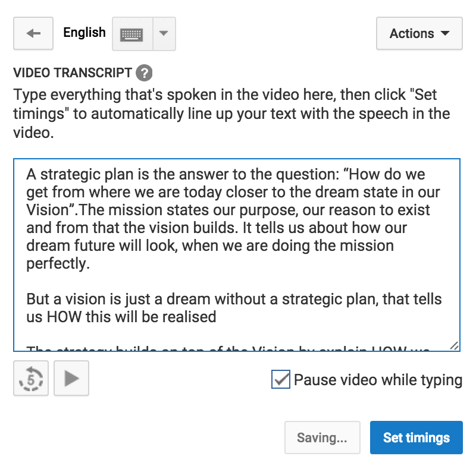Uncheck the Pause video while typing checkbox
This screenshot has width=476, height=472.
[280, 379]
